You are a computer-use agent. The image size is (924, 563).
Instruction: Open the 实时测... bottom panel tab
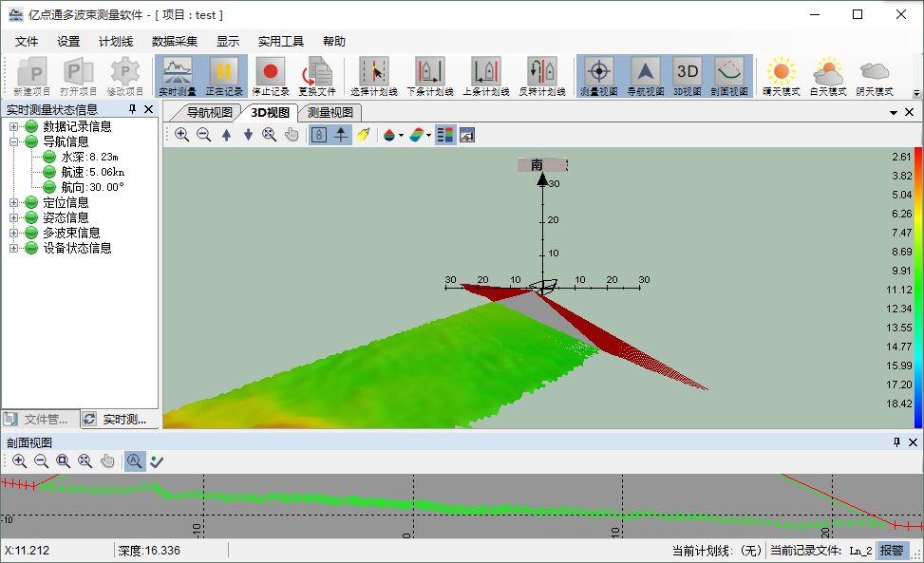(x=119, y=420)
